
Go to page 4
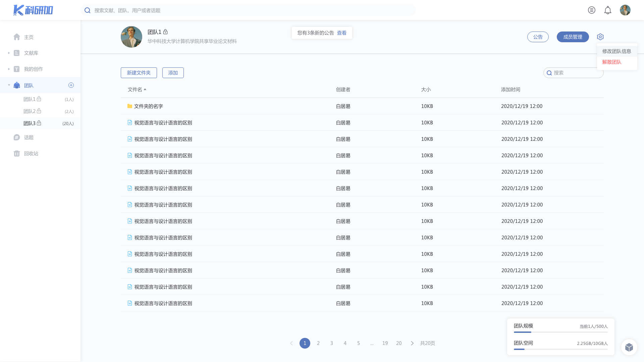pyautogui.click(x=345, y=343)
